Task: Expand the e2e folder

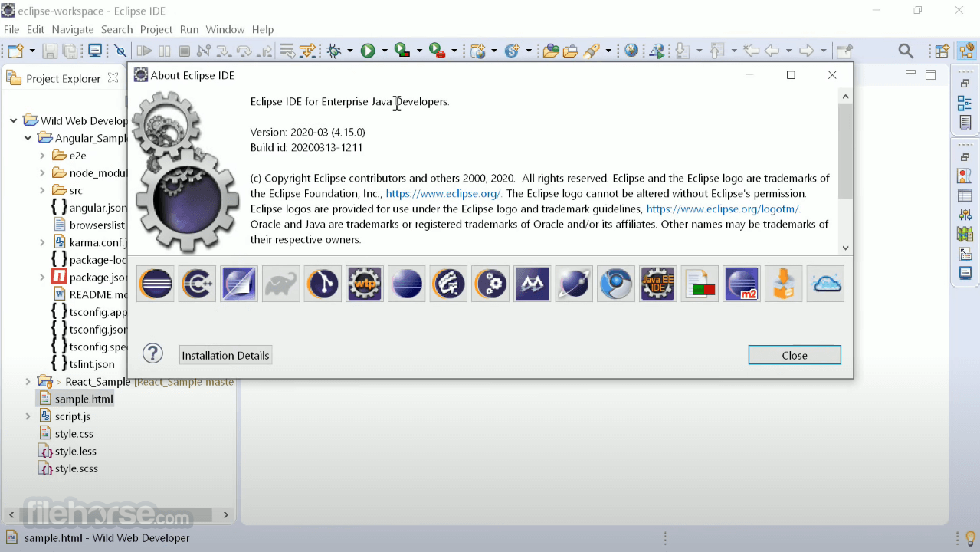Action: tap(43, 156)
